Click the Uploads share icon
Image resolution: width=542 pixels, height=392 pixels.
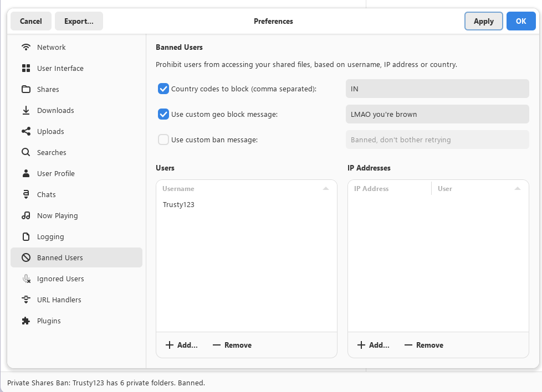click(26, 132)
